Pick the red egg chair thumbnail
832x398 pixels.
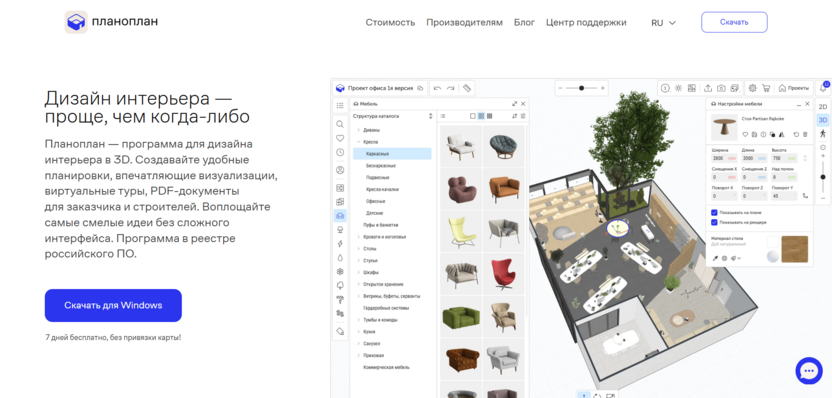tap(504, 274)
